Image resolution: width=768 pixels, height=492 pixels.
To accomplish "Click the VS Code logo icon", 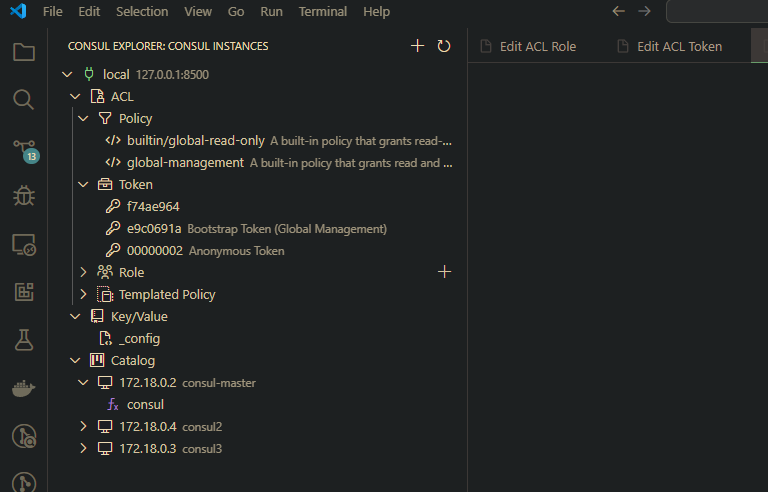I will 18,11.
